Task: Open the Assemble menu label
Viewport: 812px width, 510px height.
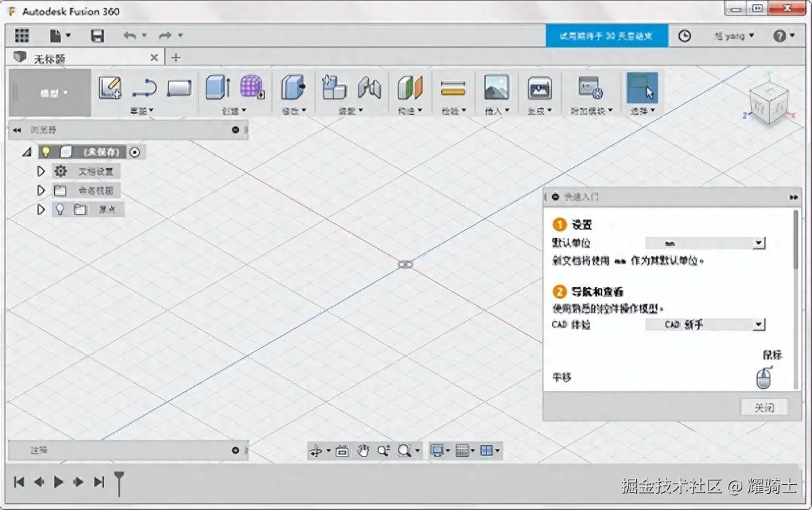Action: tap(351, 110)
